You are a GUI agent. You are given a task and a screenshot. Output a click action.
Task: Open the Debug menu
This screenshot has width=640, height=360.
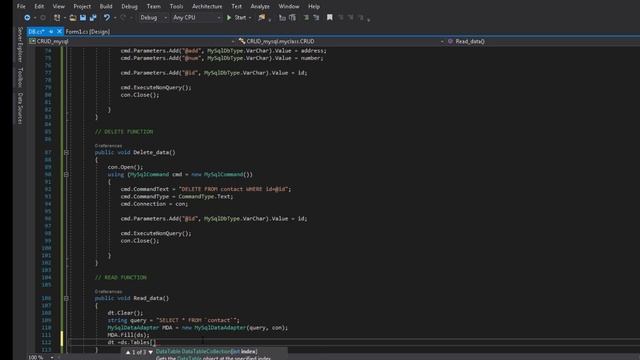pos(129,7)
